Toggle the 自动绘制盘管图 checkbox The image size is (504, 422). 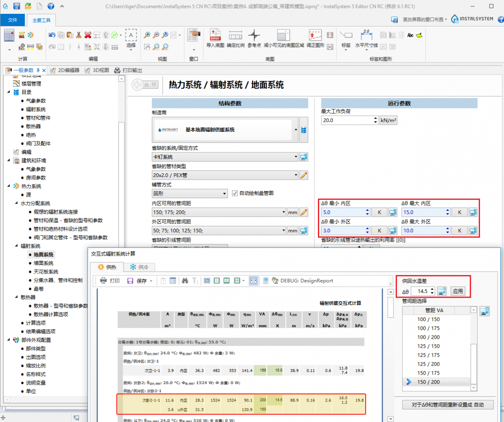(235, 193)
